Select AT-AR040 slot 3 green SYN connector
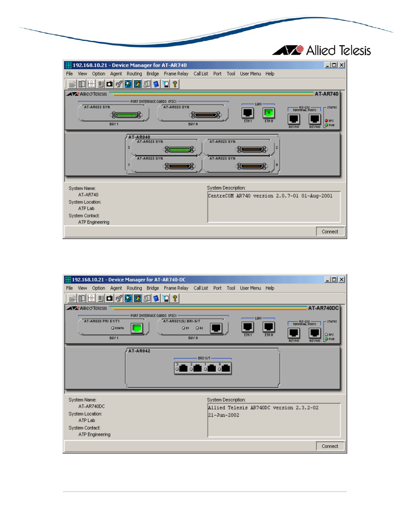 (x=180, y=149)
